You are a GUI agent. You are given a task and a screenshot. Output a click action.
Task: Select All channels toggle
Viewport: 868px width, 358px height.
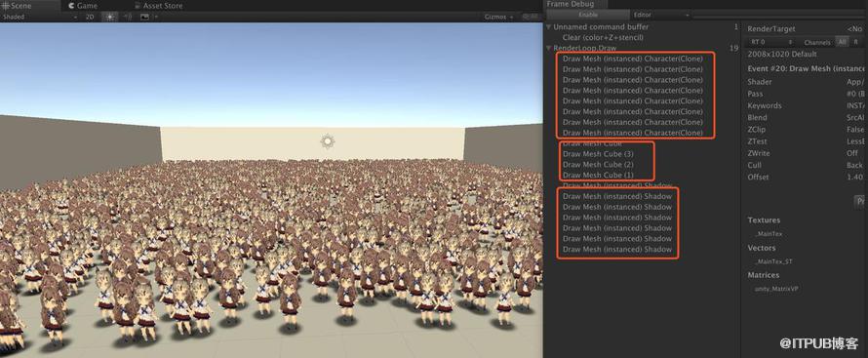pos(842,42)
